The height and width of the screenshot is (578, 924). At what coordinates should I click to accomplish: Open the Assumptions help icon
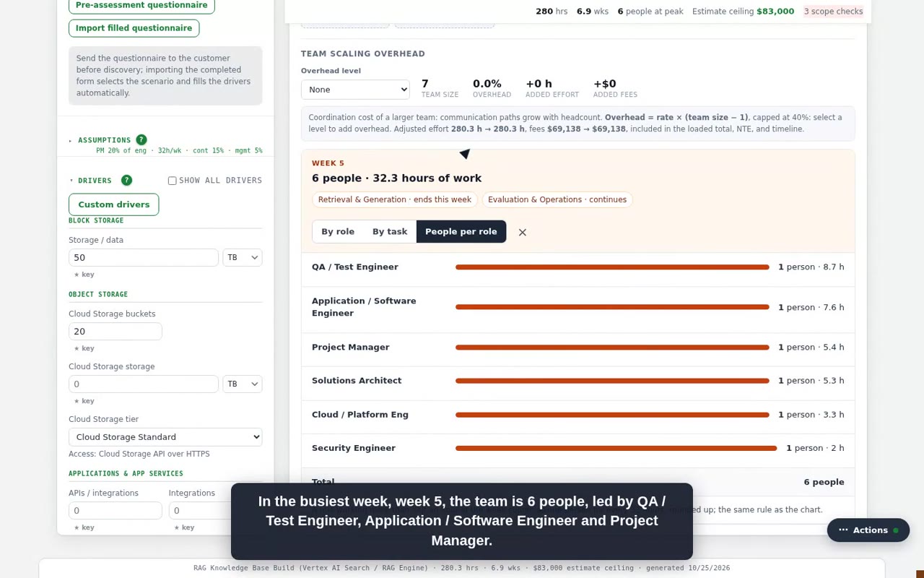click(141, 139)
